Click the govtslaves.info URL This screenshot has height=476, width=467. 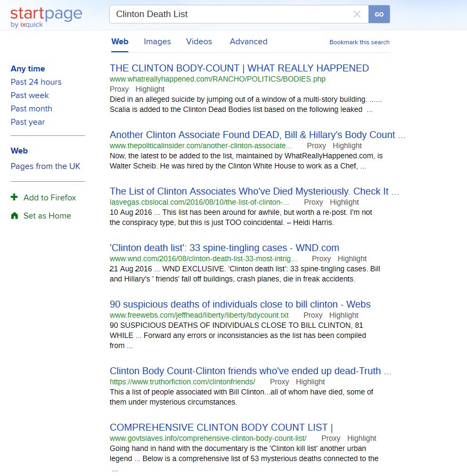[x=208, y=438]
